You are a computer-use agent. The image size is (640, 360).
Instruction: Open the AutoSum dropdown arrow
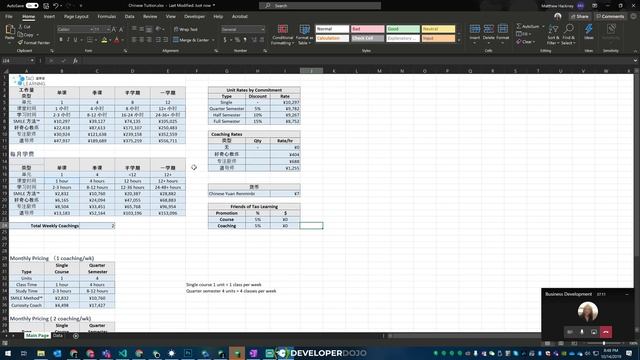[x=543, y=27]
